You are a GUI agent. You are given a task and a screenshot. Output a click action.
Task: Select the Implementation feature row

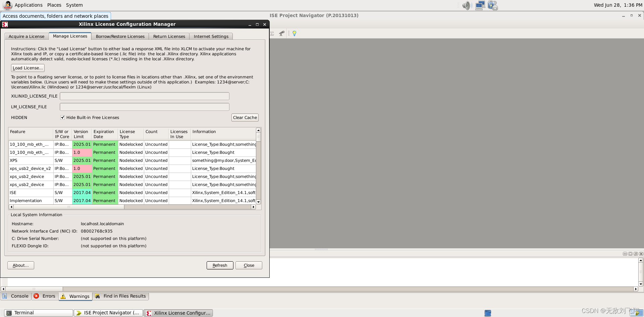[132, 201]
